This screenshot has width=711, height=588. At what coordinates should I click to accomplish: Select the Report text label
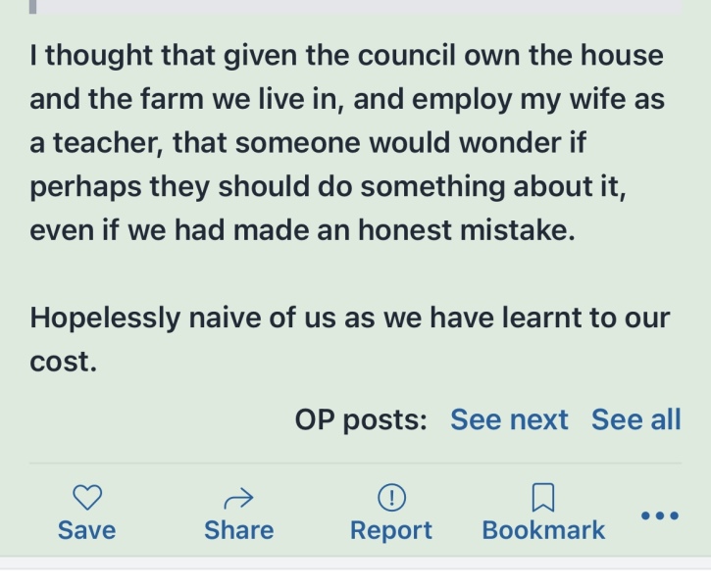[391, 530]
